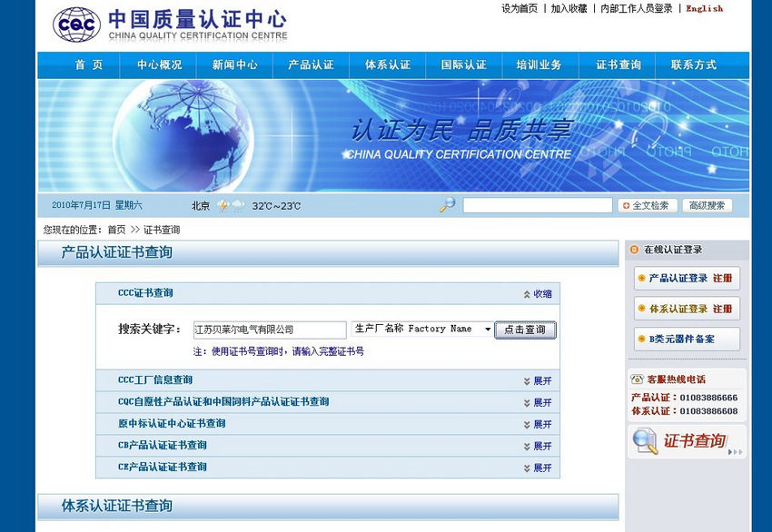Open the 证书查询 navigation menu item
This screenshot has height=532, width=772.
(x=619, y=65)
